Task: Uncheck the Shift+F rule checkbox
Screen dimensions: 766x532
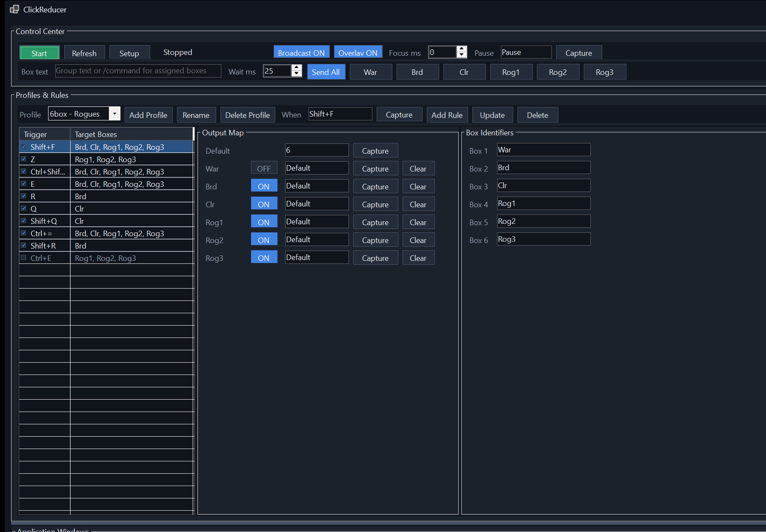Action: coord(23,146)
